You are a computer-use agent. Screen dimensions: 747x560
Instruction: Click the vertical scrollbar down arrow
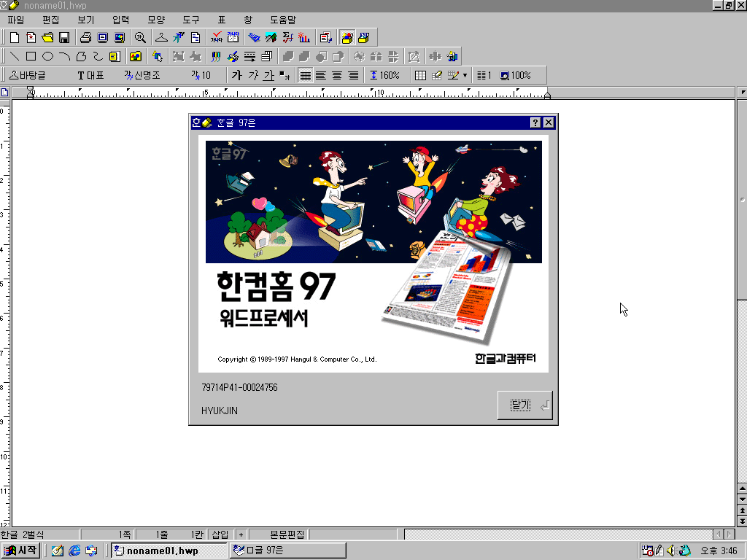click(x=742, y=499)
